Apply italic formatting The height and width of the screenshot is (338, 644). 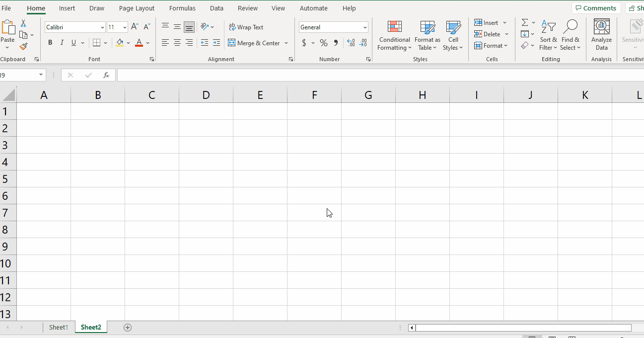pos(62,43)
